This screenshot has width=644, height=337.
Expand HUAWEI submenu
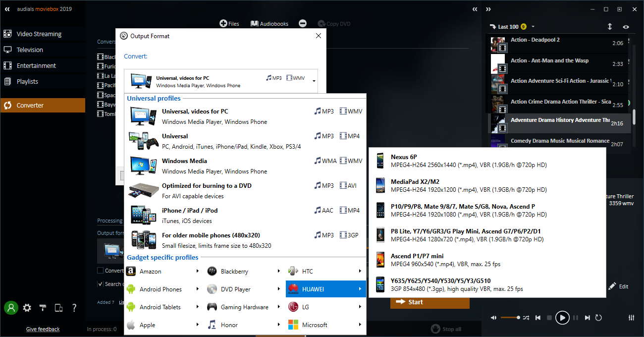tap(326, 289)
